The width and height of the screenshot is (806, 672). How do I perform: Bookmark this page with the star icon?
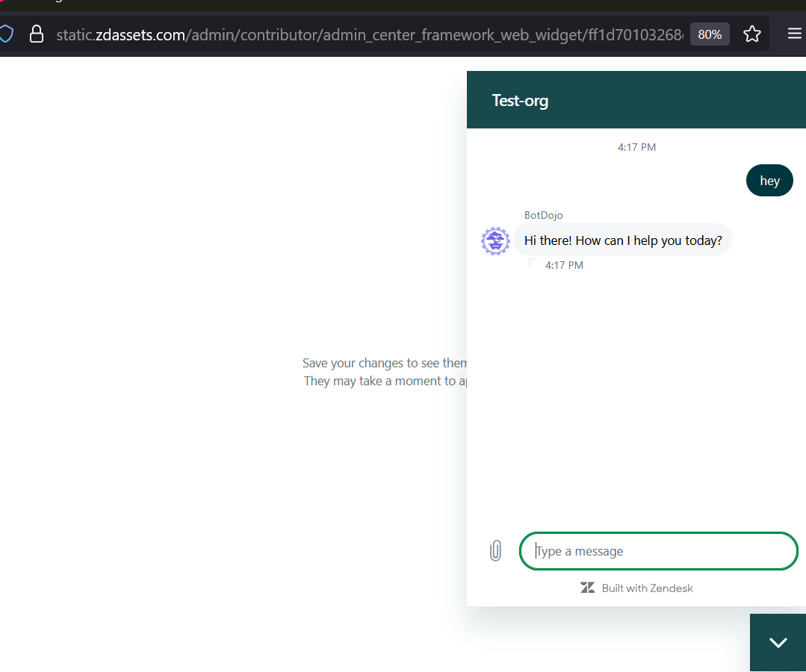751,34
